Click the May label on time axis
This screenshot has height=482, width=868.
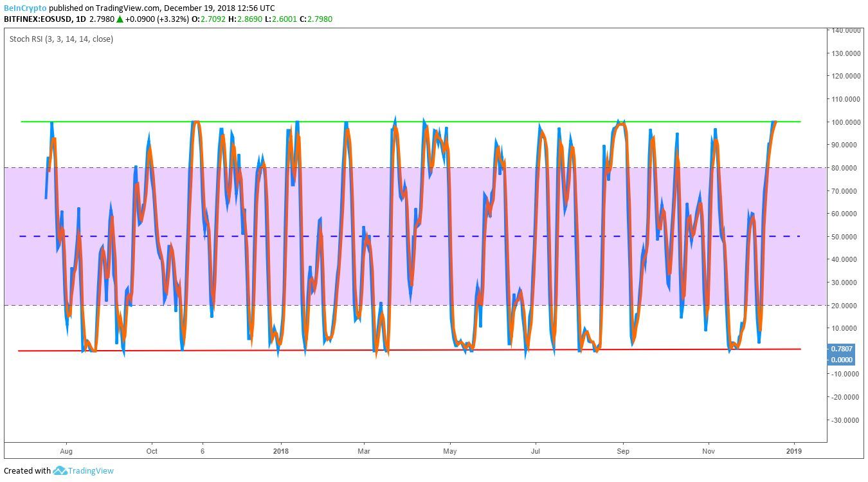click(x=450, y=452)
